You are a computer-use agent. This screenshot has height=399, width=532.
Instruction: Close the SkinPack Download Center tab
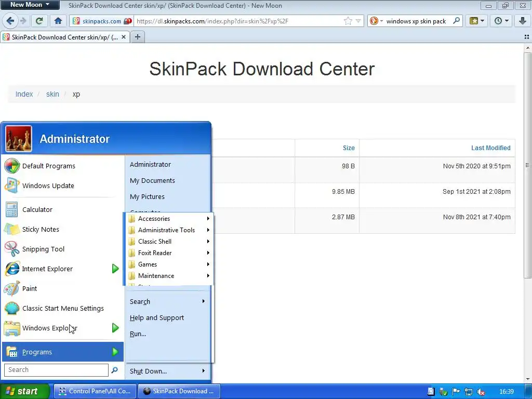click(124, 37)
